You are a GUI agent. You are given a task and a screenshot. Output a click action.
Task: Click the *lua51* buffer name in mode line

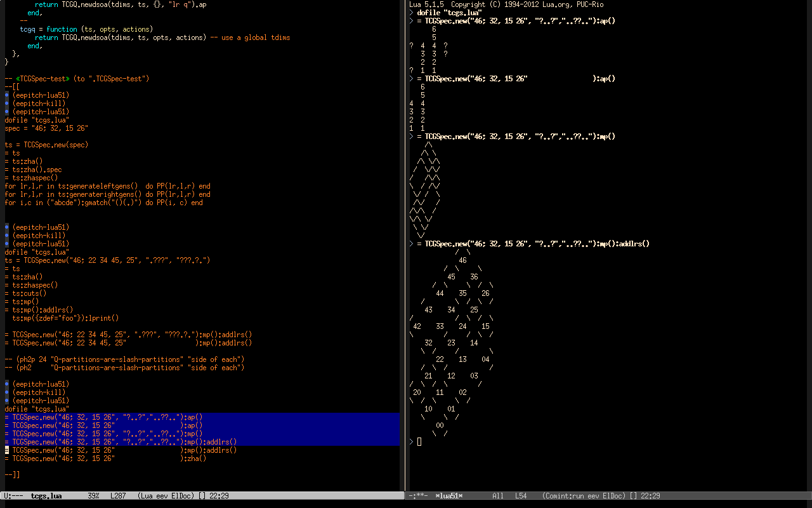(x=449, y=496)
